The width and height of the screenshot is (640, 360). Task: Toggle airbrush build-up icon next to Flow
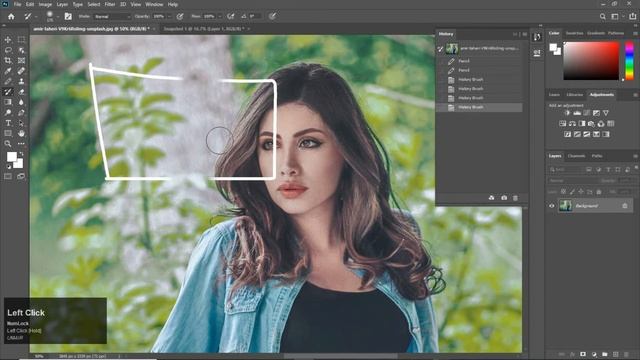coord(231,16)
